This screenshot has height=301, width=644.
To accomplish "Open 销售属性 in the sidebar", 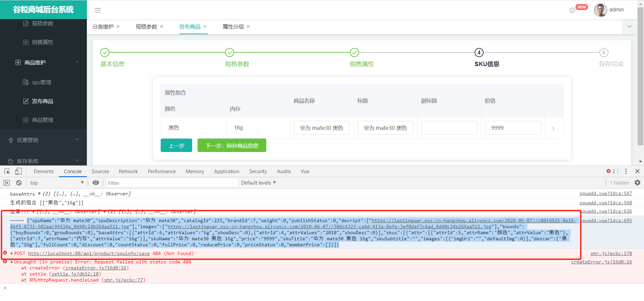I will [x=43, y=42].
